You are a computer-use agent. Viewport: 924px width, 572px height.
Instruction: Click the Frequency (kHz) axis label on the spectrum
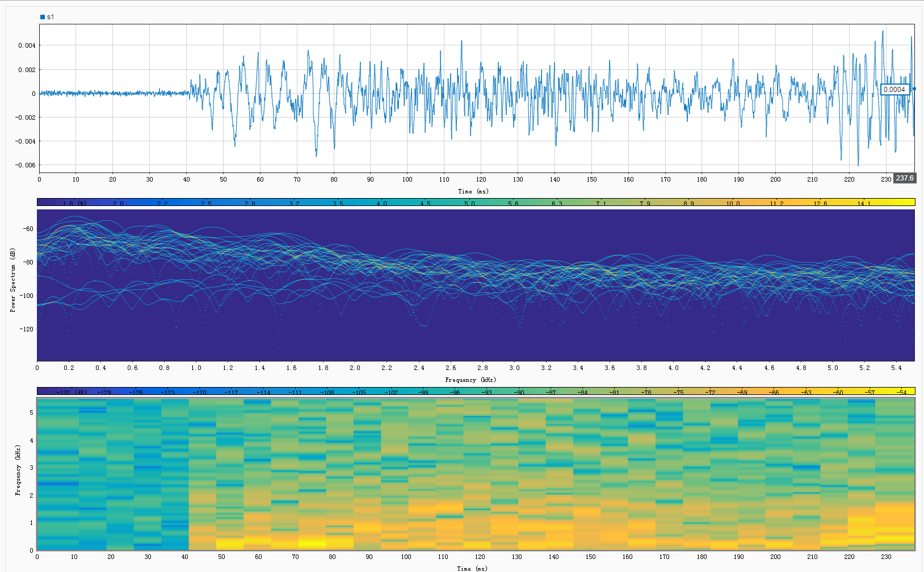pos(472,380)
